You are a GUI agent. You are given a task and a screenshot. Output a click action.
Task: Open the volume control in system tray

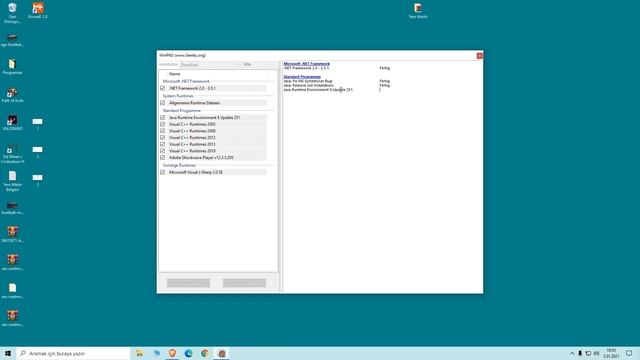pyautogui.click(x=596, y=353)
